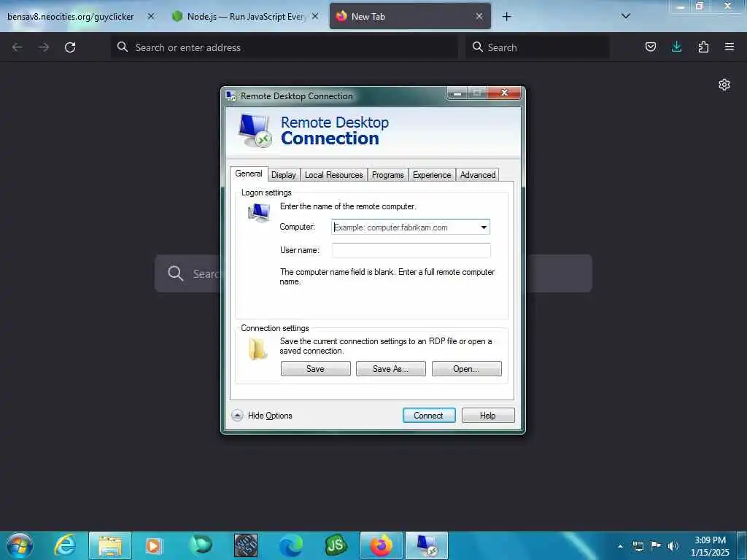
Task: Open new tab page settings gear
Action: pos(724,85)
